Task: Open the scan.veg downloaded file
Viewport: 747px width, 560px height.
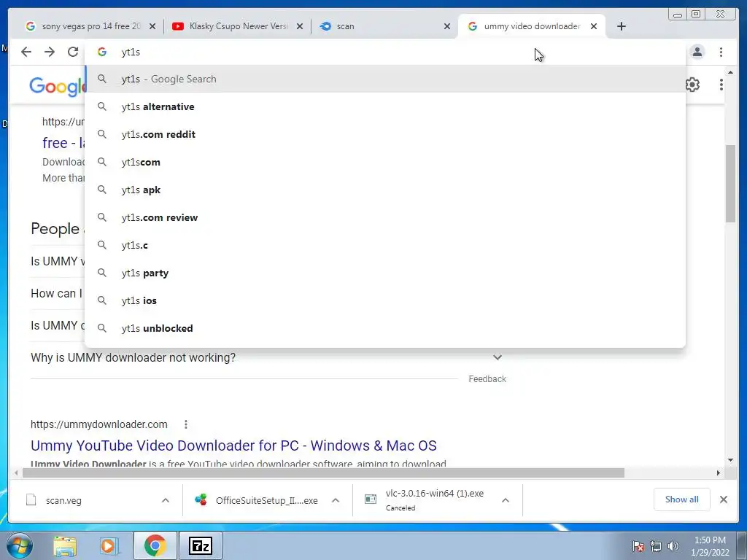Action: click(63, 500)
